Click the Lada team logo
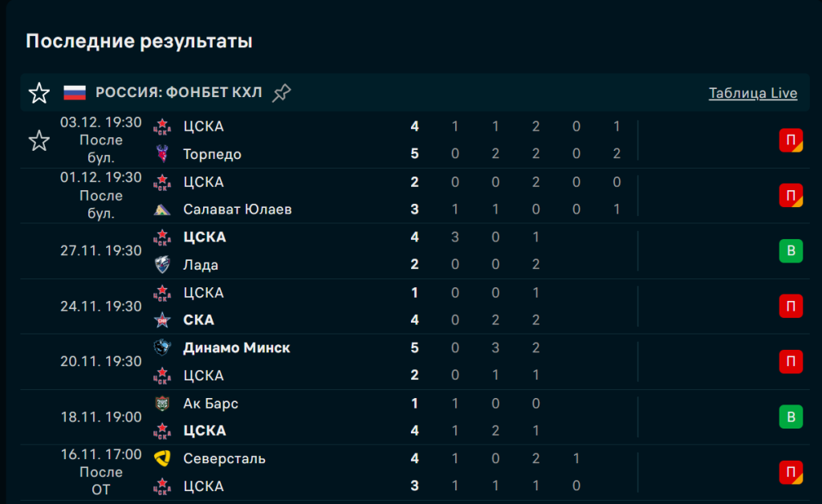 163,265
